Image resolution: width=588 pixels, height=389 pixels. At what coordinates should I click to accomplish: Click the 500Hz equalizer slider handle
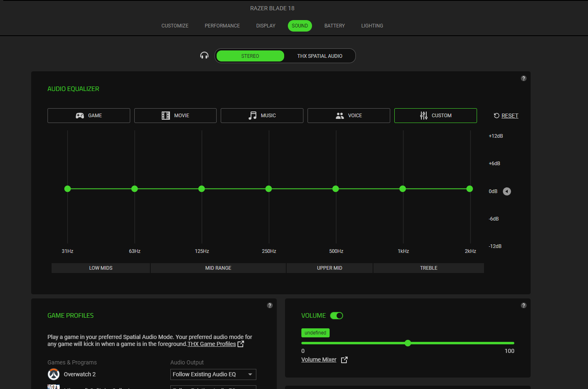[x=336, y=189]
